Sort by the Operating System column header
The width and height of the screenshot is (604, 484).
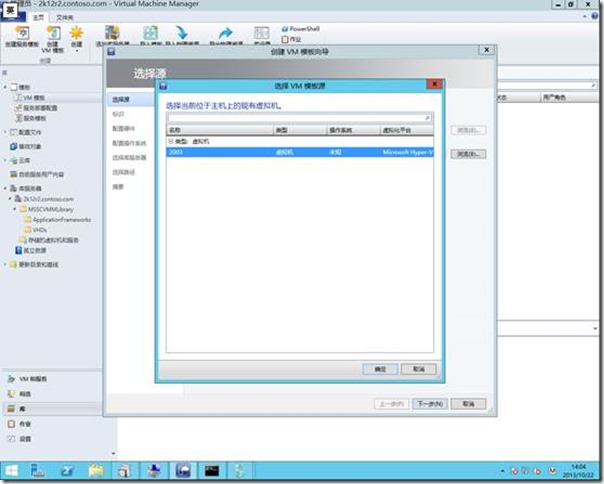pyautogui.click(x=354, y=130)
